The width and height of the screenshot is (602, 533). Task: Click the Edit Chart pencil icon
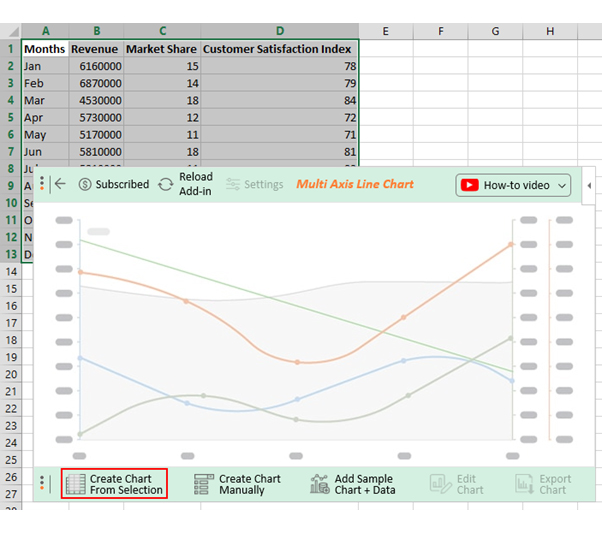pyautogui.click(x=440, y=484)
